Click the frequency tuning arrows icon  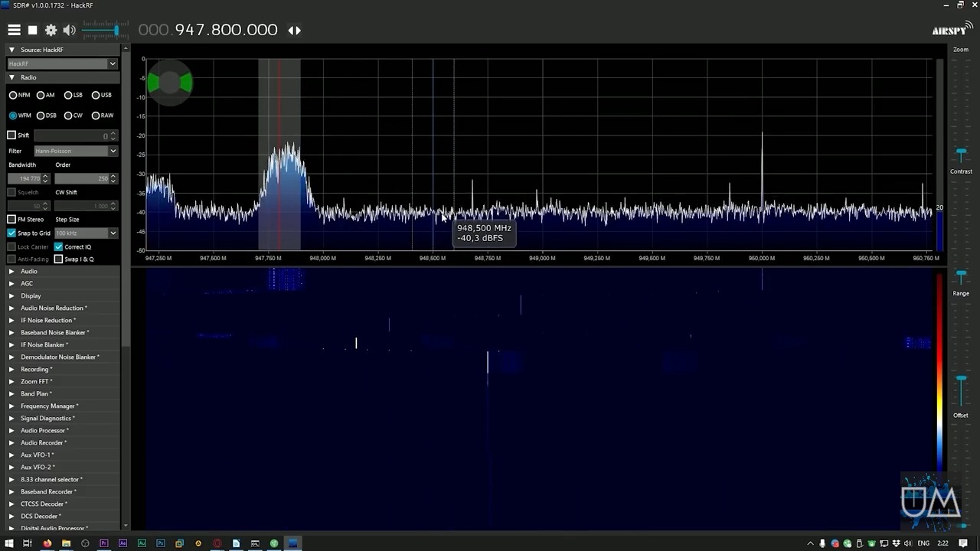[294, 30]
